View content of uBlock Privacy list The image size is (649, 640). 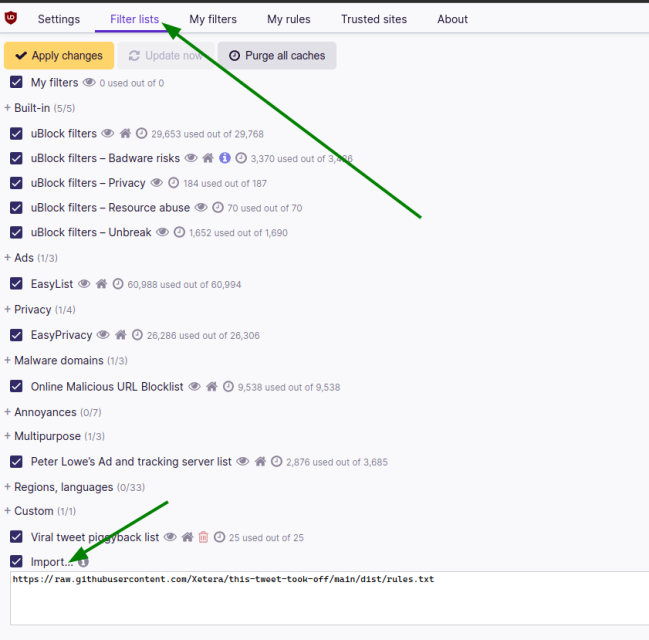156,183
